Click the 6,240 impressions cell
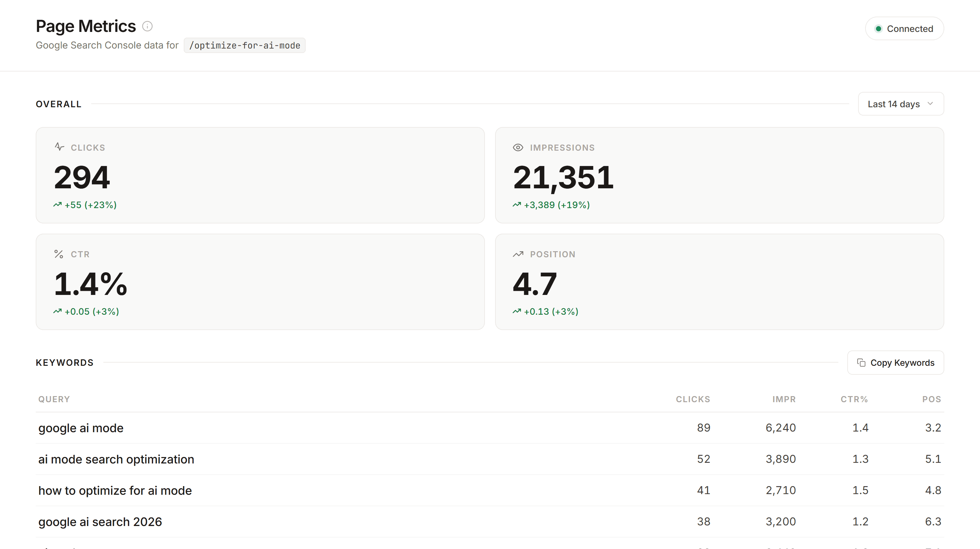 click(781, 428)
